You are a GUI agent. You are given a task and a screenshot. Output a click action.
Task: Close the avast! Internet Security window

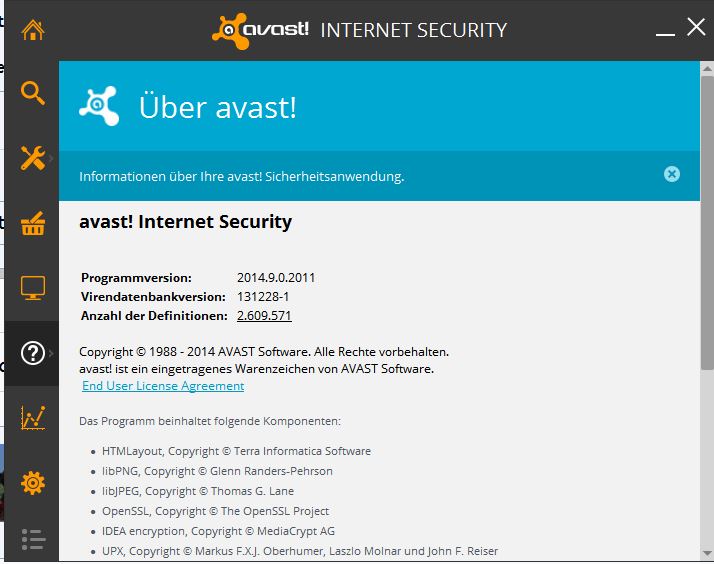[696, 27]
